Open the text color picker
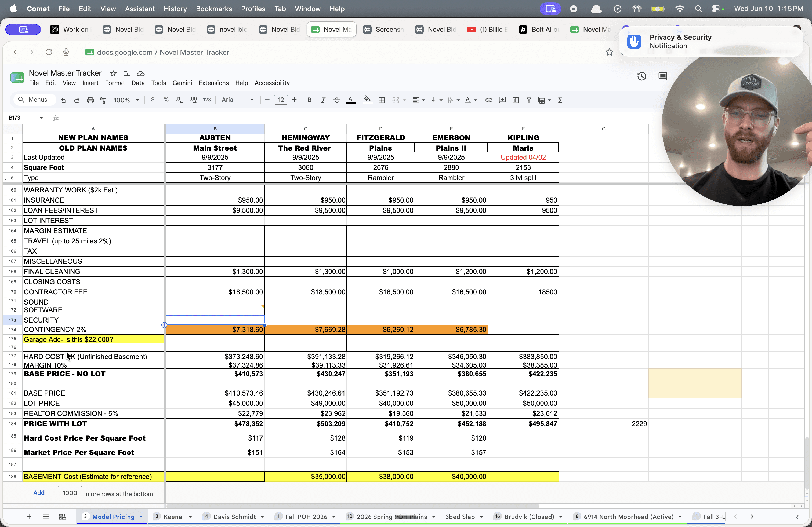Viewport: 812px width, 527px height. (350, 100)
